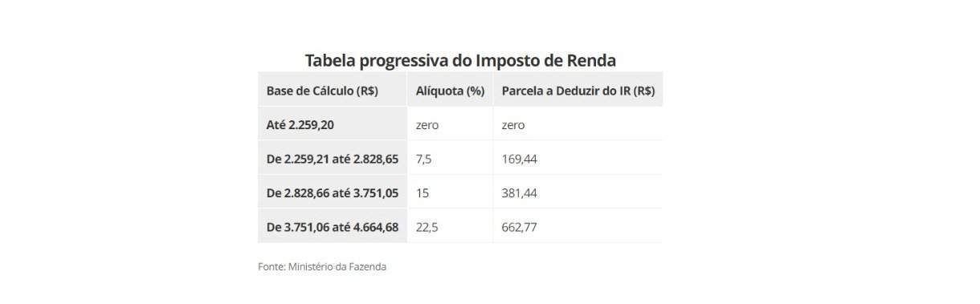
Task: Click the 381,44 deduction value
Action: (x=520, y=193)
